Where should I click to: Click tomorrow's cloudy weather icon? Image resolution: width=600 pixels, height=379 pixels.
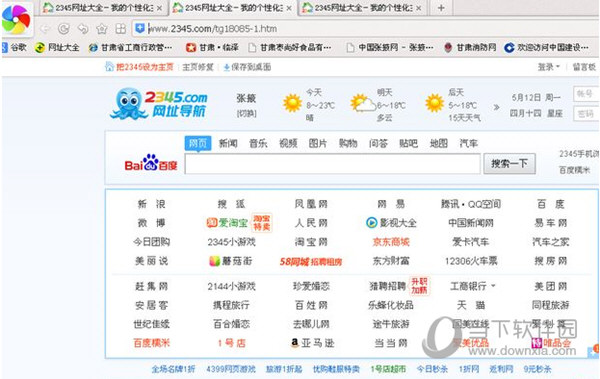pos(363,103)
